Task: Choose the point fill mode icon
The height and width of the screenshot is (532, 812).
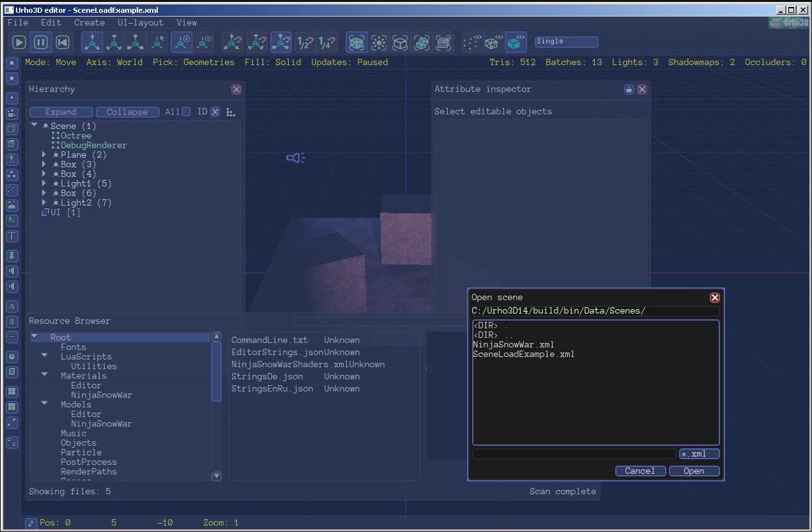Action: [x=473, y=43]
